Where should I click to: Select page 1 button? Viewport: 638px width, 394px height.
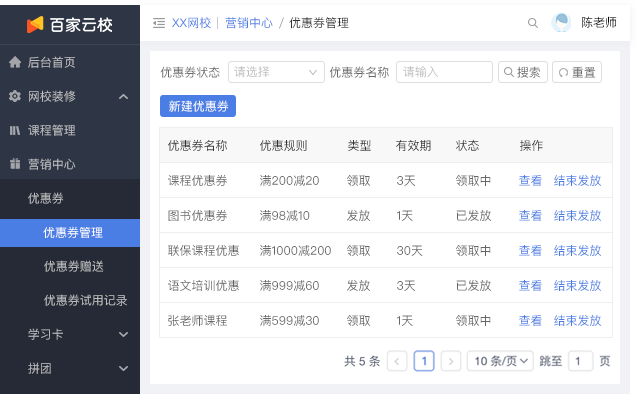424,361
